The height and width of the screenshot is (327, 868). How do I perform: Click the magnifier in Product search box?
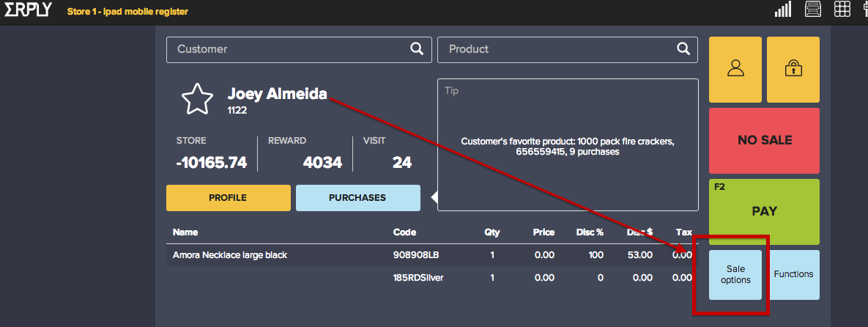point(683,49)
